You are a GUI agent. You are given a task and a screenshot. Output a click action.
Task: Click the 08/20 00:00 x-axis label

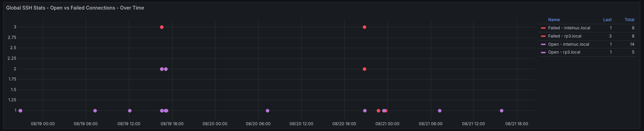click(x=215, y=124)
